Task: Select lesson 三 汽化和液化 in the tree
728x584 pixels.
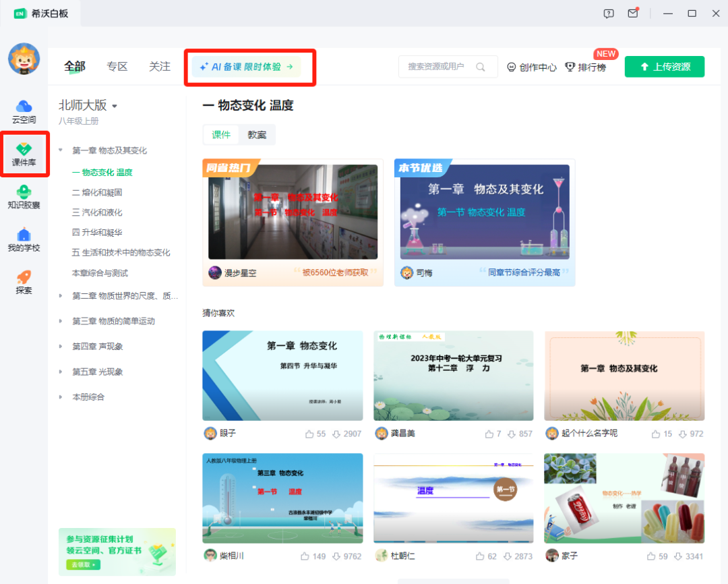Action: (99, 211)
